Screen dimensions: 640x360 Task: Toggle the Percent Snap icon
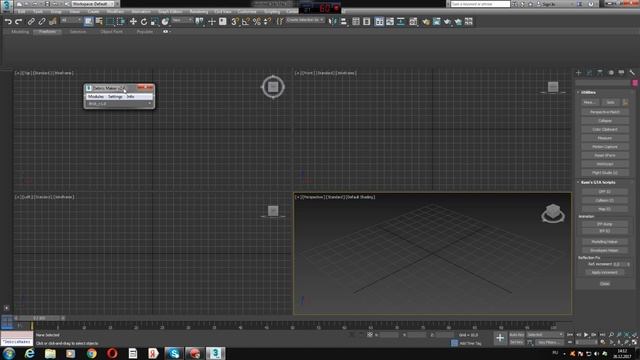tap(257, 22)
